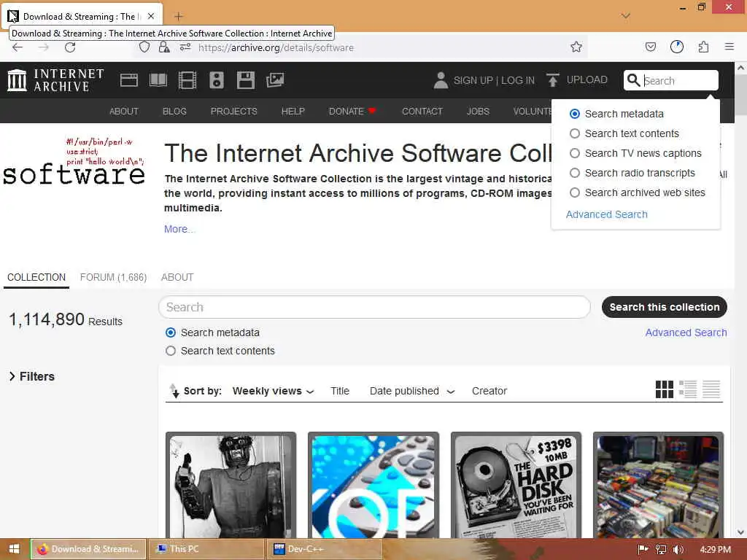Open the Images icon in navbar

275,80
